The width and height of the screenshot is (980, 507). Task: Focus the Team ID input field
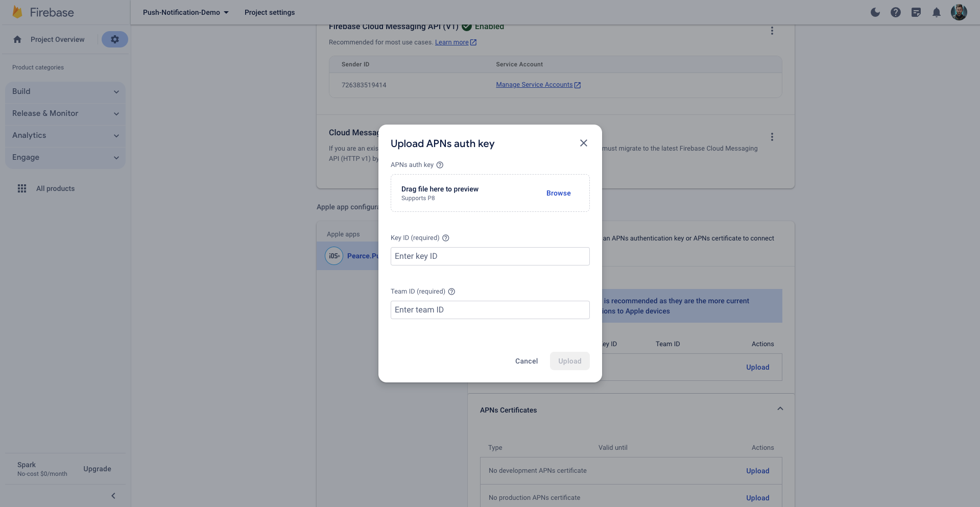point(490,310)
